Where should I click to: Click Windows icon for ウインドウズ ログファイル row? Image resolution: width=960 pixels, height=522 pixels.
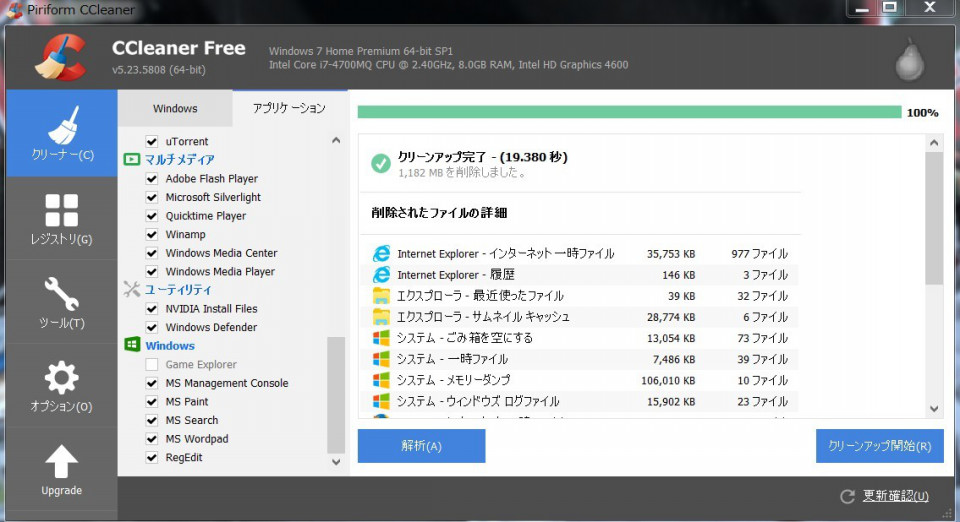381,401
